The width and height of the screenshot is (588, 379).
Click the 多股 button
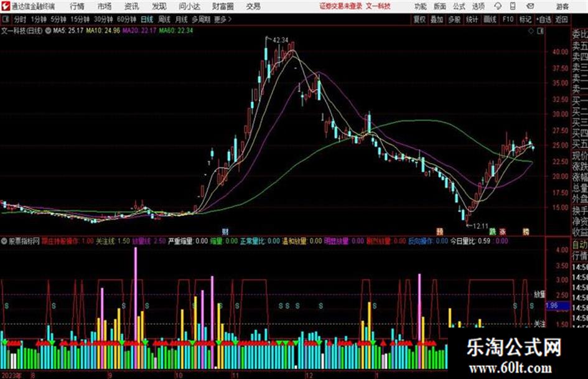click(454, 19)
